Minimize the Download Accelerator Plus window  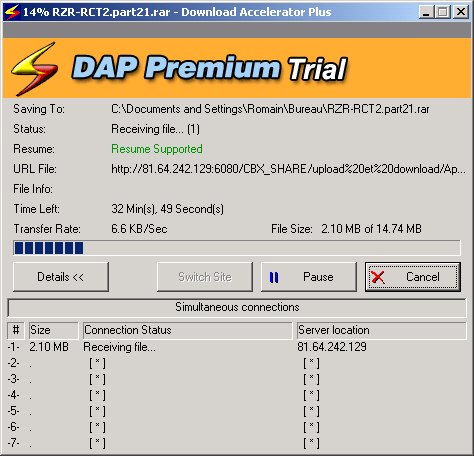426,12
